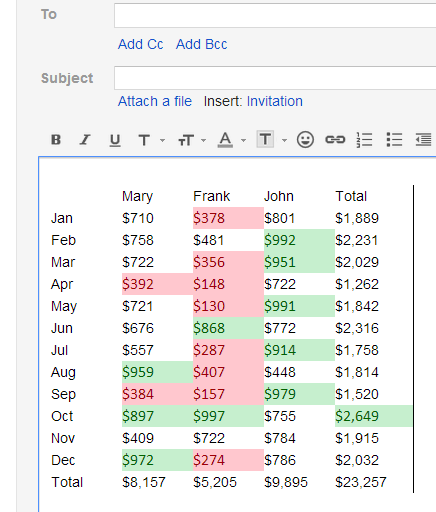Apply a bulleted list
436x512 pixels.
coord(394,140)
